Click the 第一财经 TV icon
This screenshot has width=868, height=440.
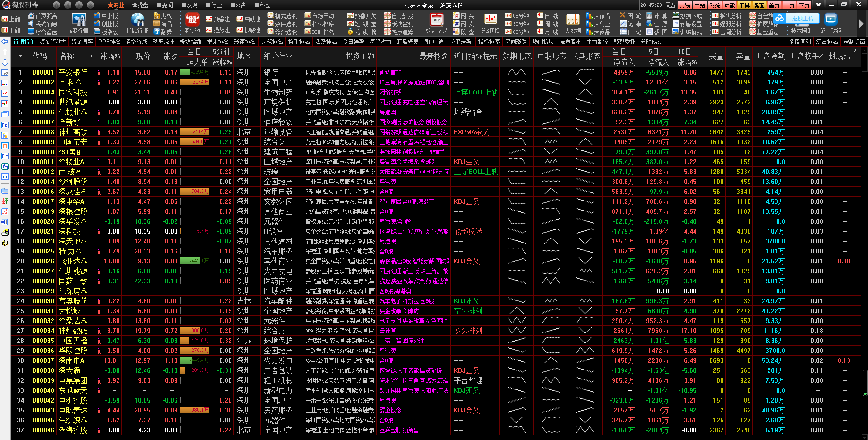(x=830, y=23)
